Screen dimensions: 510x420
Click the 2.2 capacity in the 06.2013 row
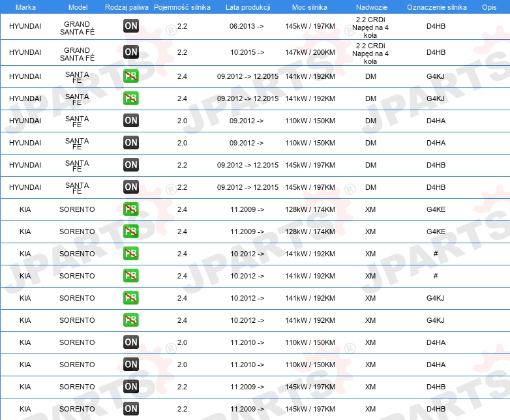[x=182, y=26]
